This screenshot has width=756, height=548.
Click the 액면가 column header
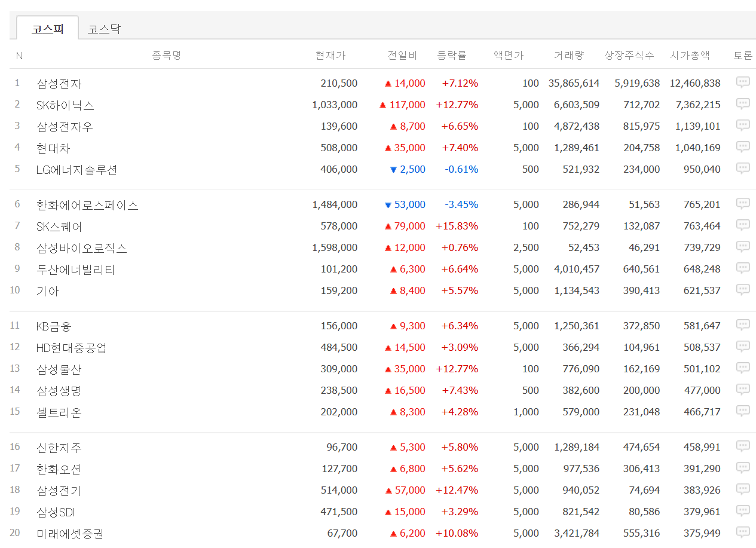(509, 55)
